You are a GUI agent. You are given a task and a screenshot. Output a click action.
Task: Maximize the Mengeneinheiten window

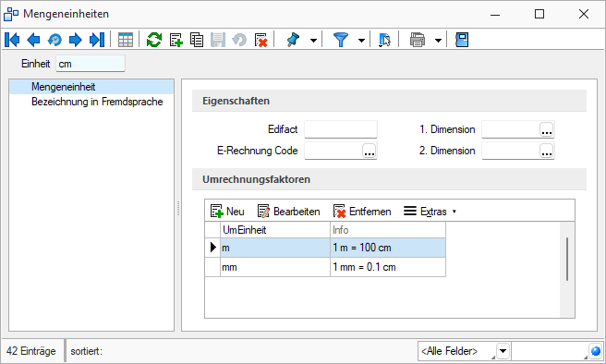[x=539, y=14]
